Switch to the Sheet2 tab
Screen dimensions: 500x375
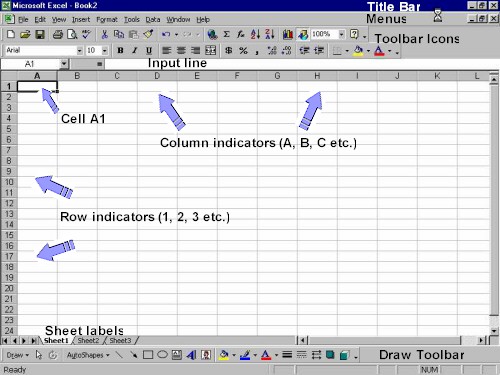point(88,340)
